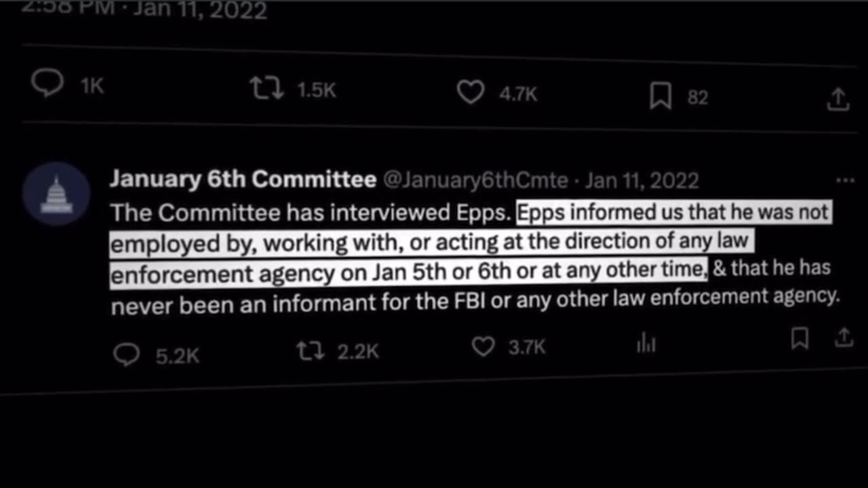Open the January 6th Committee profile avatar
Screen dimensions: 868x488
click(56, 193)
